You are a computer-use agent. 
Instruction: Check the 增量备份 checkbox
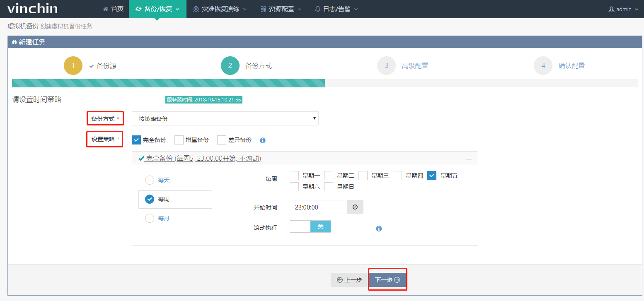pyautogui.click(x=179, y=140)
